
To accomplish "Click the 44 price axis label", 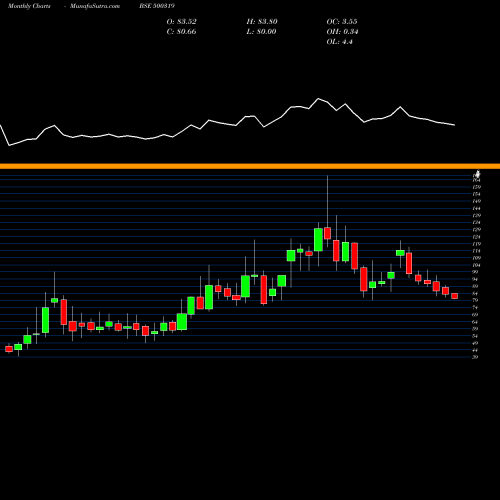I will [475, 350].
